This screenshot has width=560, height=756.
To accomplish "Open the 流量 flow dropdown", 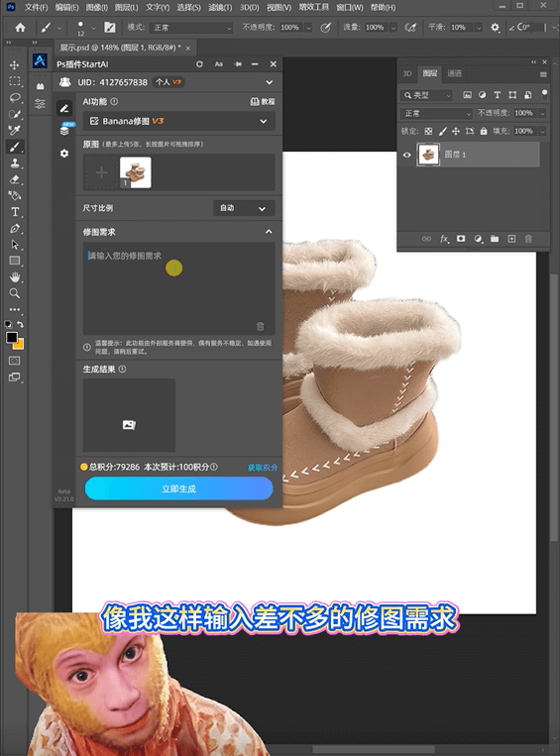I will click(x=393, y=28).
